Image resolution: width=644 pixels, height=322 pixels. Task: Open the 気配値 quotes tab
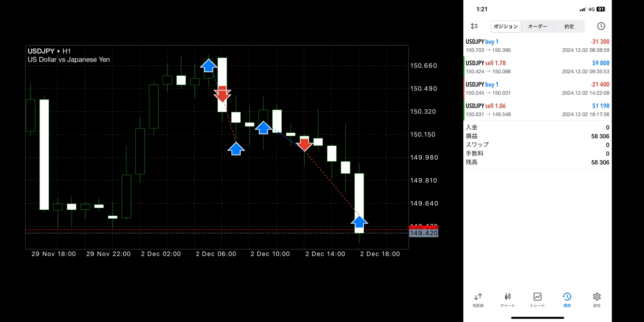[478, 300]
